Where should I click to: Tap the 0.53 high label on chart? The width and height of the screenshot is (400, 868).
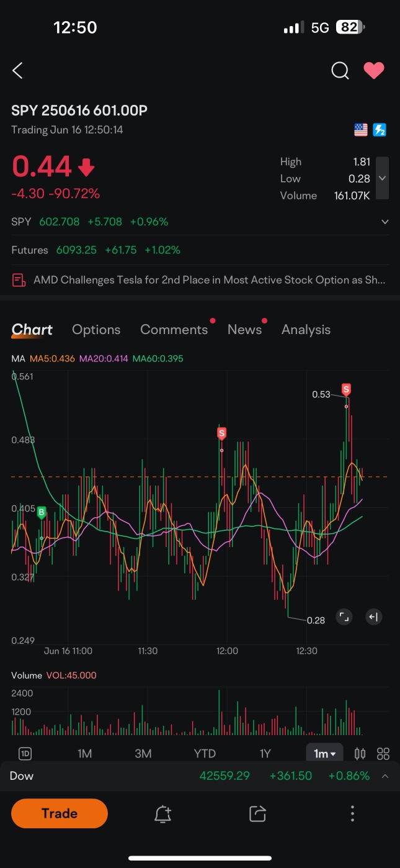[321, 394]
